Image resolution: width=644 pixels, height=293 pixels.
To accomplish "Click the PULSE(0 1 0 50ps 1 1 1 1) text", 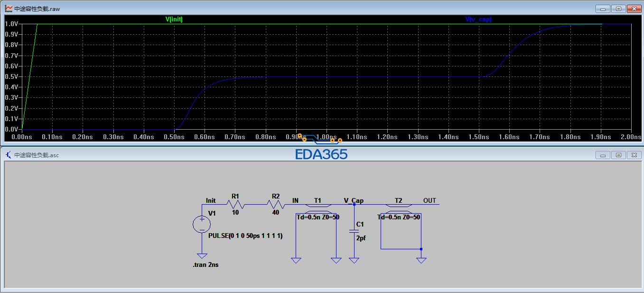I will [x=245, y=236].
